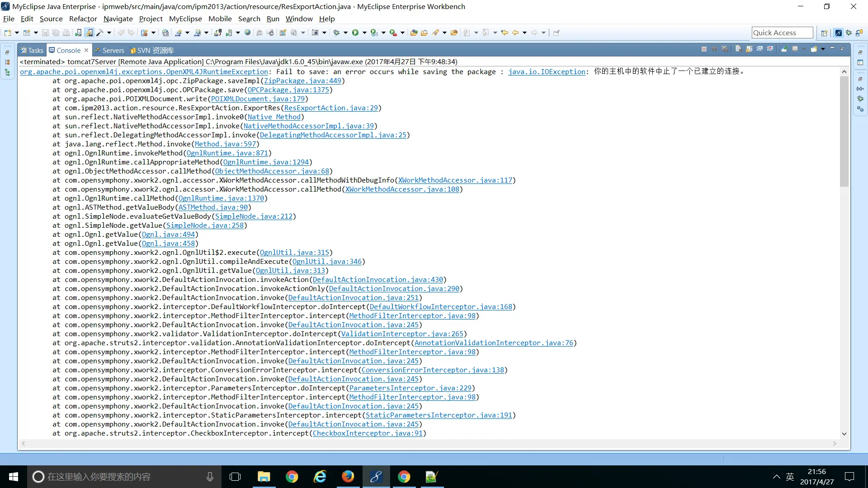Click the java.io.IOException link
This screenshot has height=488, width=868.
coord(546,71)
